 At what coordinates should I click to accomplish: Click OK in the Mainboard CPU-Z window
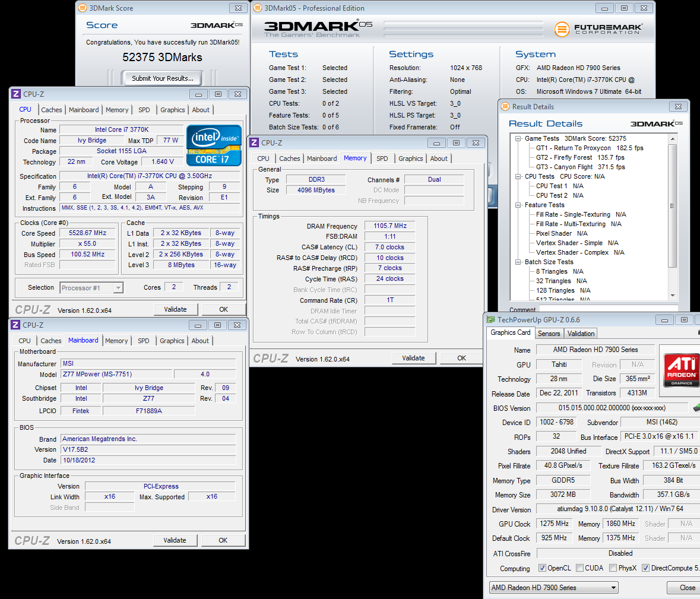point(223,540)
